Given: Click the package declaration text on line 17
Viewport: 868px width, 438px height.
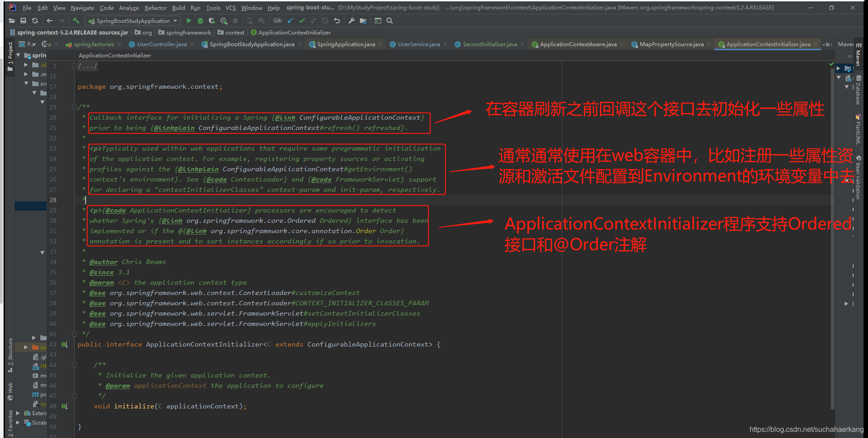Looking at the screenshot, I should point(150,87).
